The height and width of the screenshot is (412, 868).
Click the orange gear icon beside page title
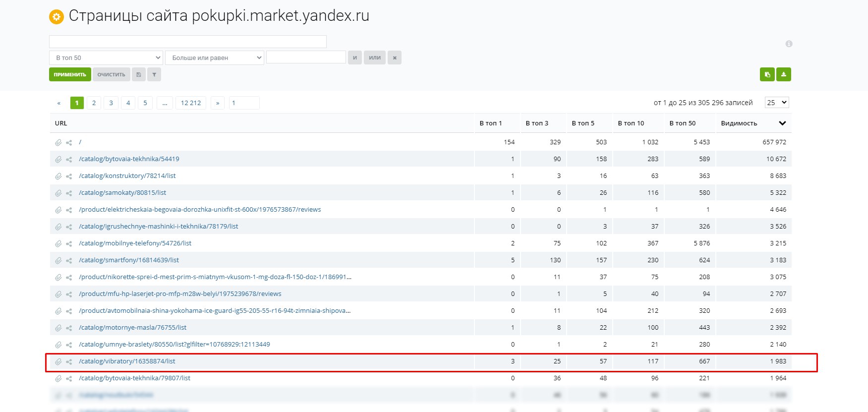coord(57,17)
